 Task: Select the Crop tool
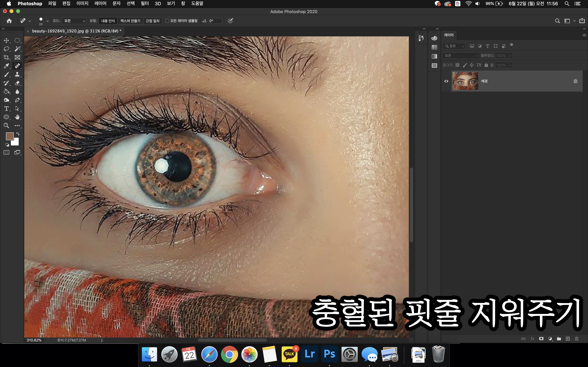point(6,57)
